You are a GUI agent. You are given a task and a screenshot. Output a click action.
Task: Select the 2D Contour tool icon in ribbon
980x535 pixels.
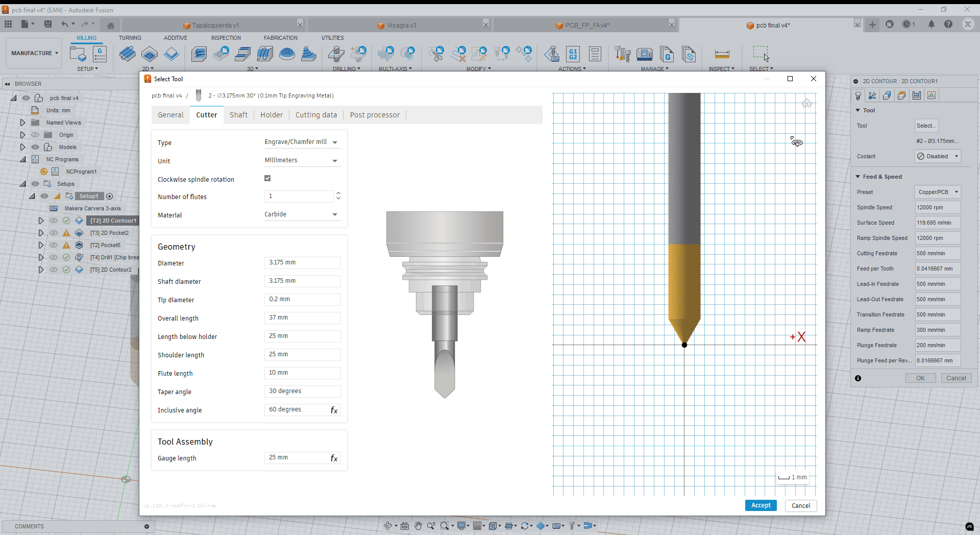(171, 54)
